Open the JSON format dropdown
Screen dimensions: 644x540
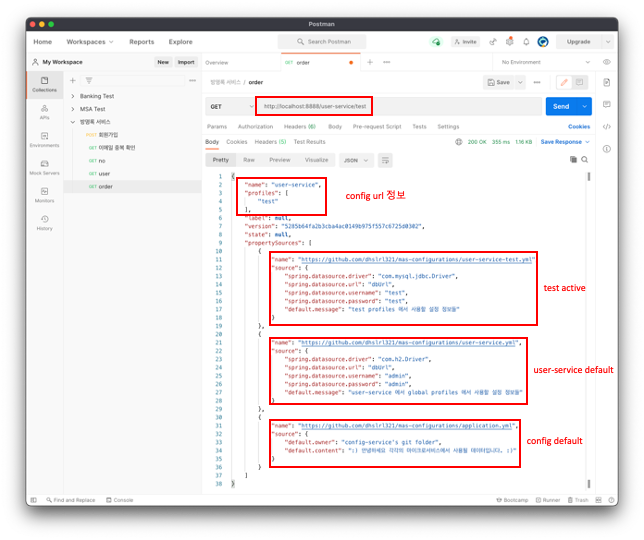[356, 160]
